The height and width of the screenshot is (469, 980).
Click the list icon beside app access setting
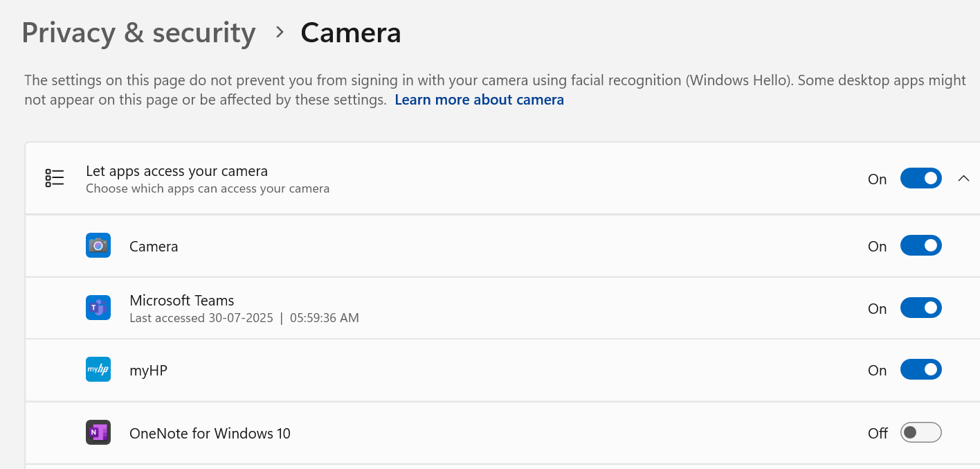click(x=55, y=178)
